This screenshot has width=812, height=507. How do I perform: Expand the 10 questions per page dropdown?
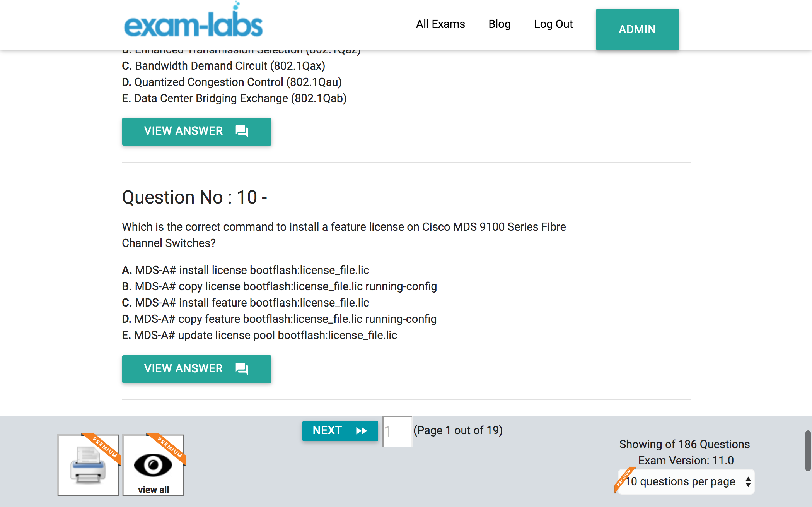tap(686, 482)
